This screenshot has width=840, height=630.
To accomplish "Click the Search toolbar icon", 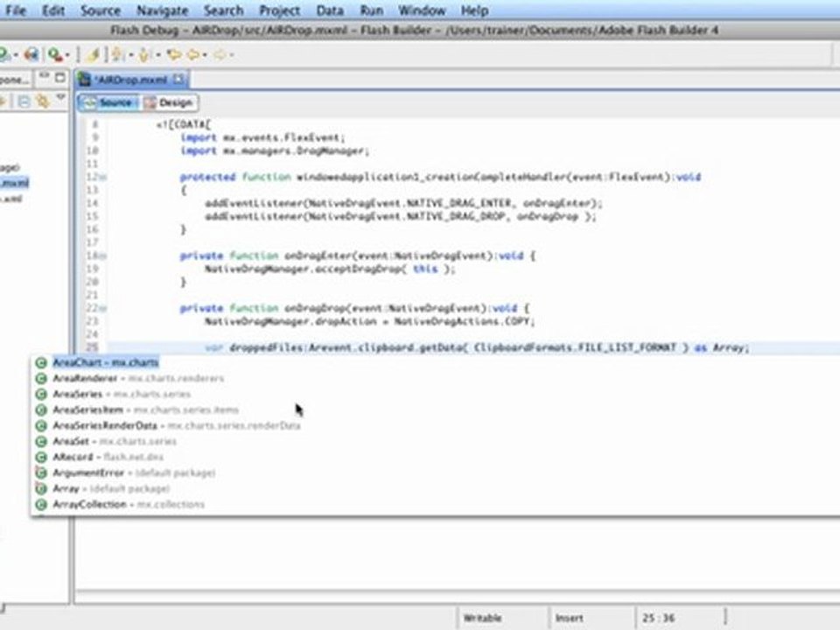I will click(54, 54).
